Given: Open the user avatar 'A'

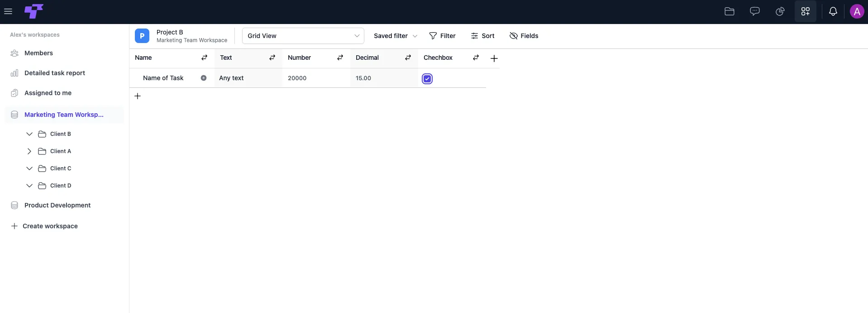Looking at the screenshot, I should tap(857, 12).
